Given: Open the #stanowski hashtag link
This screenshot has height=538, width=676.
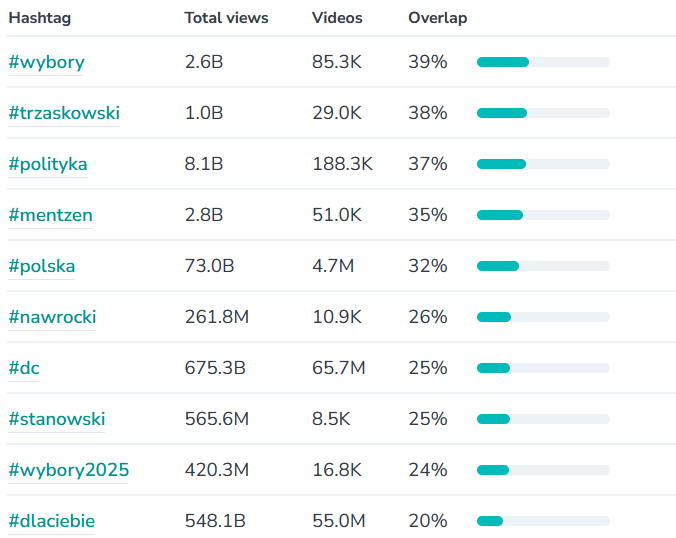Looking at the screenshot, I should [x=57, y=419].
